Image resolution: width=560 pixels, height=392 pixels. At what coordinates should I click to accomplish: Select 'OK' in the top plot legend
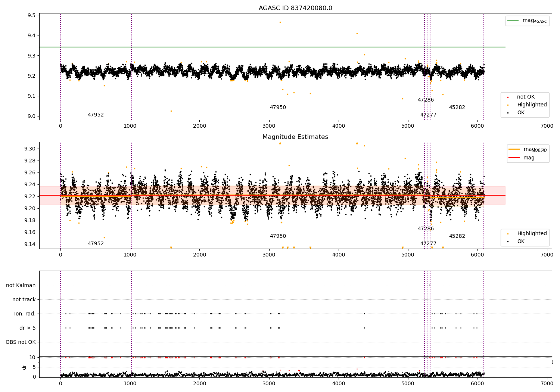click(520, 113)
